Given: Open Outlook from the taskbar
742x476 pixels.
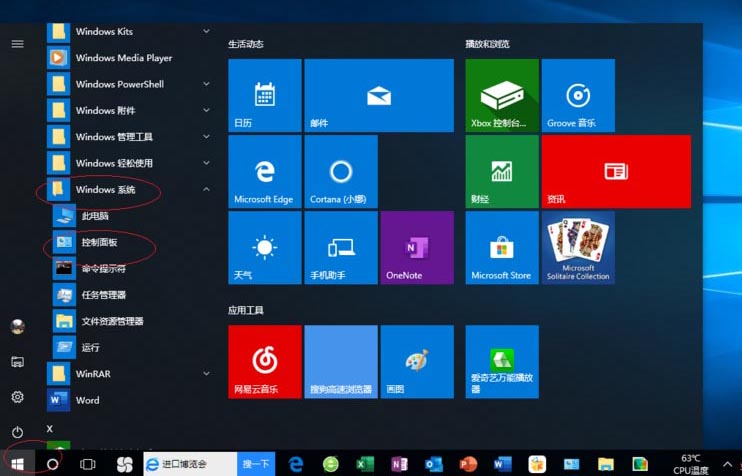Looking at the screenshot, I should pos(434,464).
